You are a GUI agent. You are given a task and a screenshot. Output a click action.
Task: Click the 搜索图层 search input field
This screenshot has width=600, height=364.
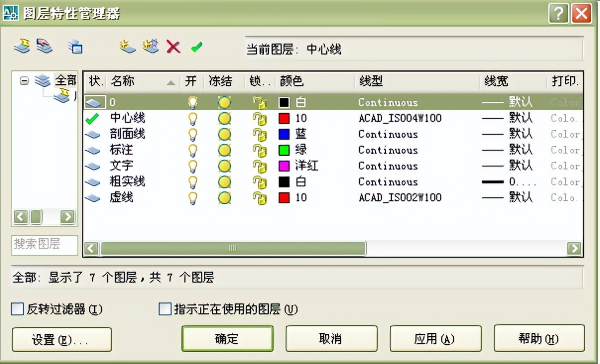pyautogui.click(x=44, y=245)
